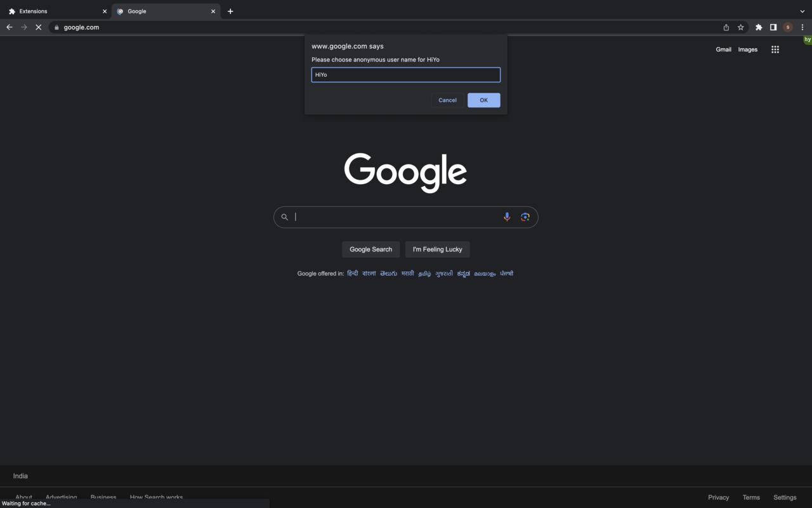Open a new tab with plus button
The image size is (812, 508).
pyautogui.click(x=230, y=11)
